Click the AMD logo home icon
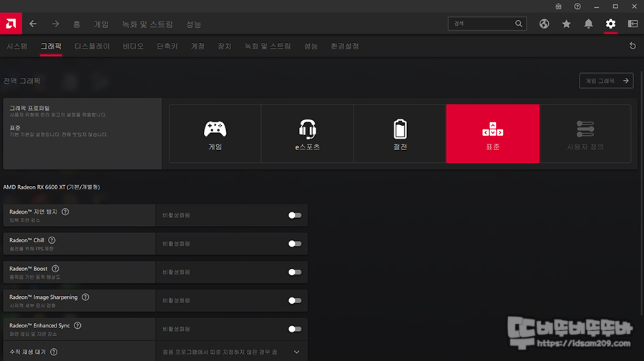The height and width of the screenshot is (361, 644). [x=11, y=24]
